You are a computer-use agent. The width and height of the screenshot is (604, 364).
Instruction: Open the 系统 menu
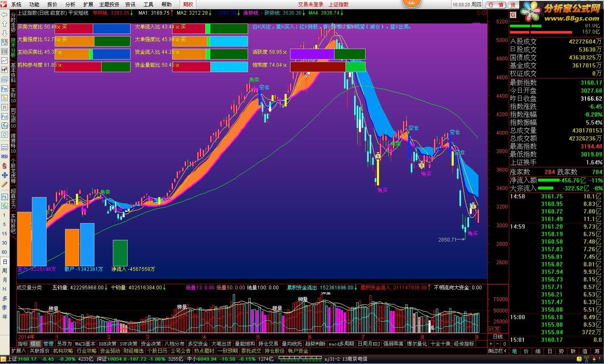16,4
